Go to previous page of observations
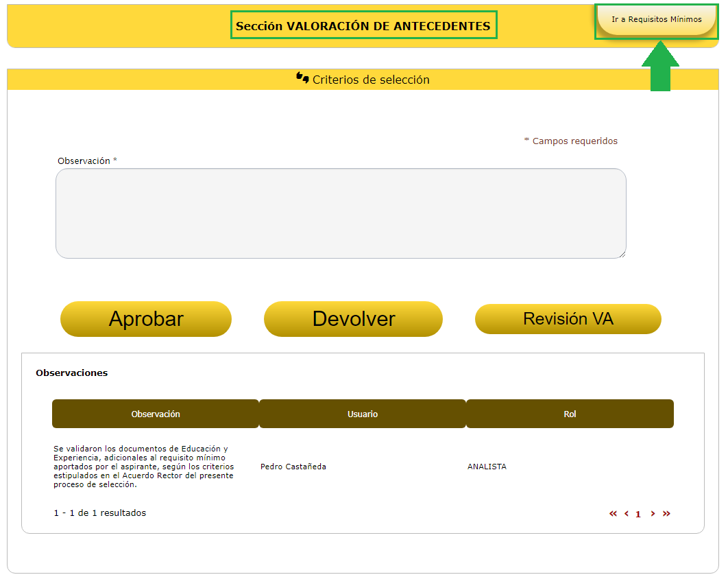The width and height of the screenshot is (728, 577). pos(627,514)
